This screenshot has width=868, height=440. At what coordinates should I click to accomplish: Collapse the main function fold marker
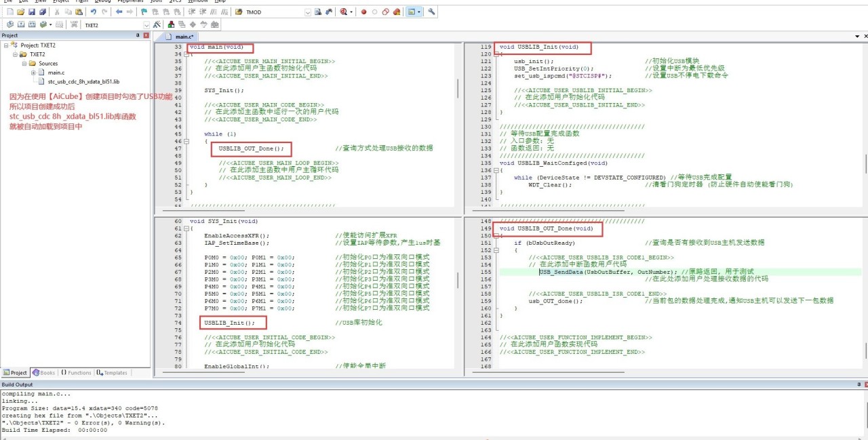[x=186, y=54]
